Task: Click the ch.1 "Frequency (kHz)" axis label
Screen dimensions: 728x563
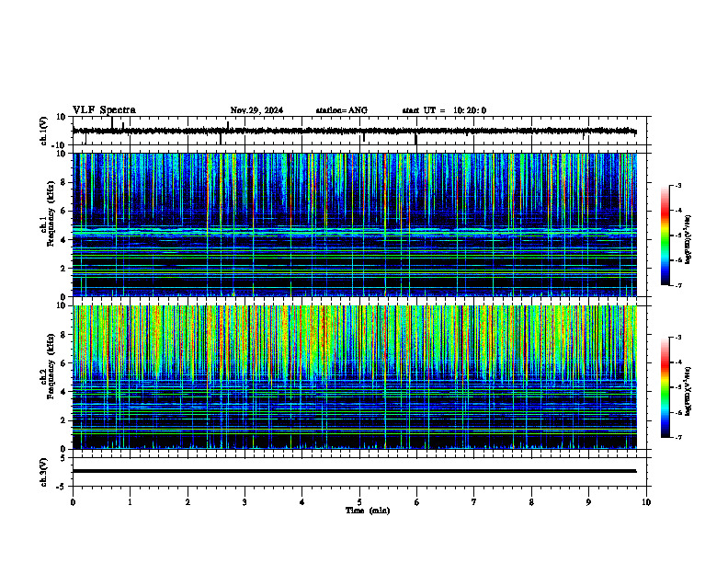Action: [x=51, y=213]
